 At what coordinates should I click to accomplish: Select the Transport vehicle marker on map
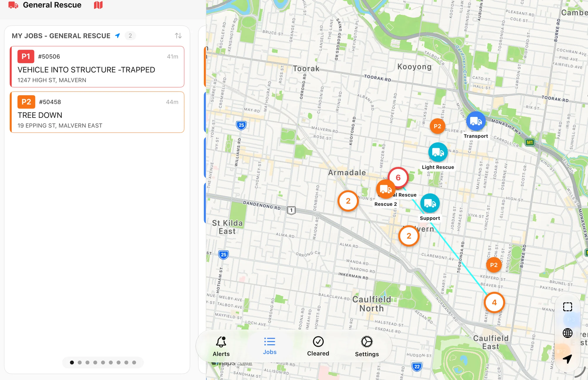(476, 121)
